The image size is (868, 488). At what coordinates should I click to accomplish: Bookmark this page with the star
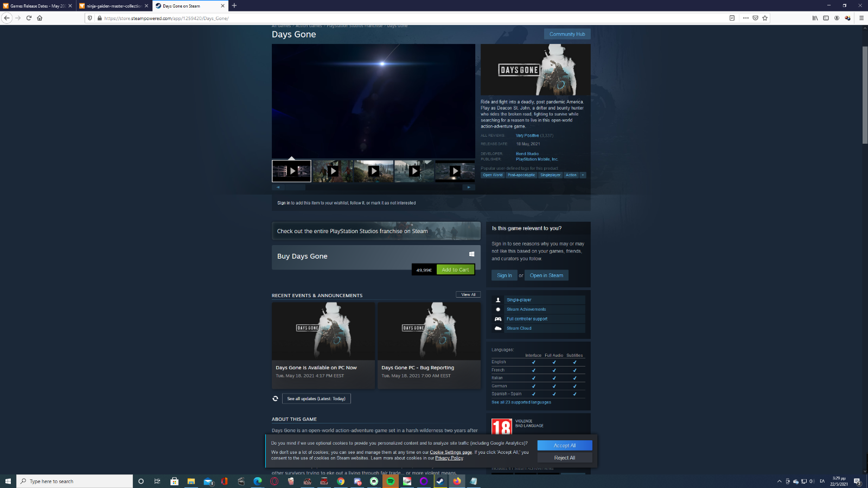[765, 18]
